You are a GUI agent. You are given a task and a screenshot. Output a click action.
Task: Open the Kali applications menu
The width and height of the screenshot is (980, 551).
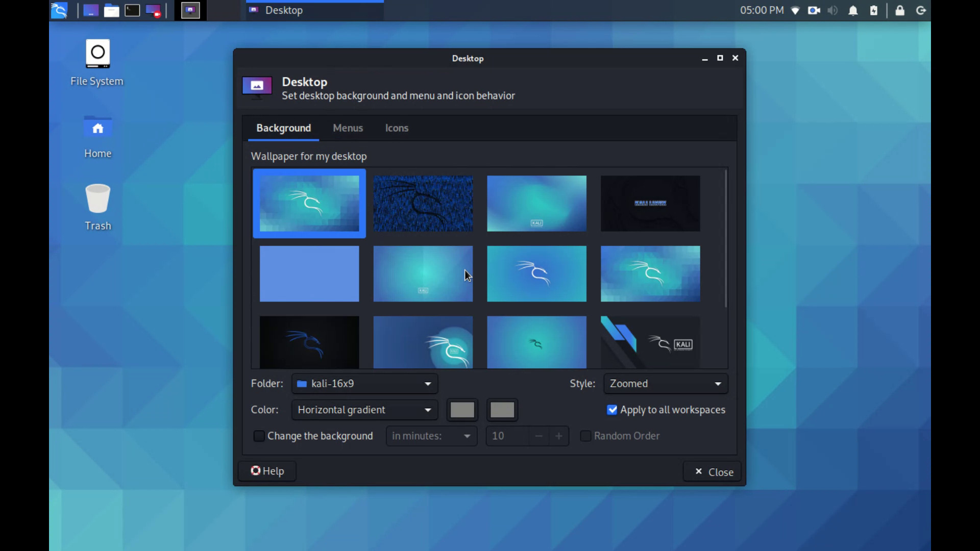tap(59, 10)
